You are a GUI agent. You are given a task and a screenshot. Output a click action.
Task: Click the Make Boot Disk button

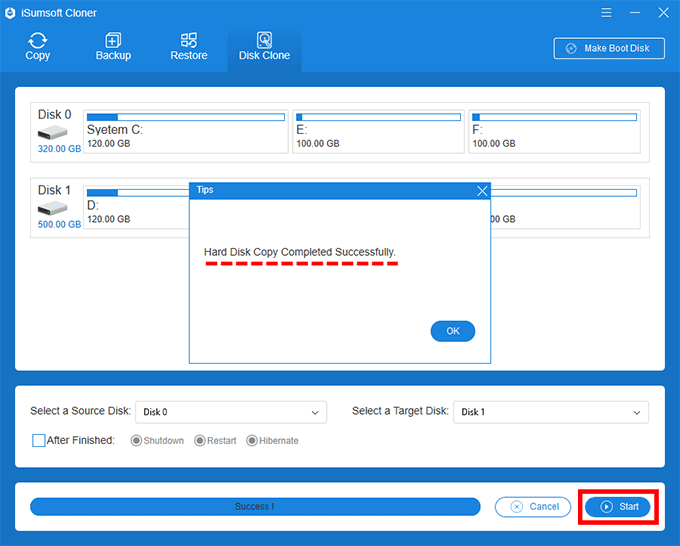[608, 48]
